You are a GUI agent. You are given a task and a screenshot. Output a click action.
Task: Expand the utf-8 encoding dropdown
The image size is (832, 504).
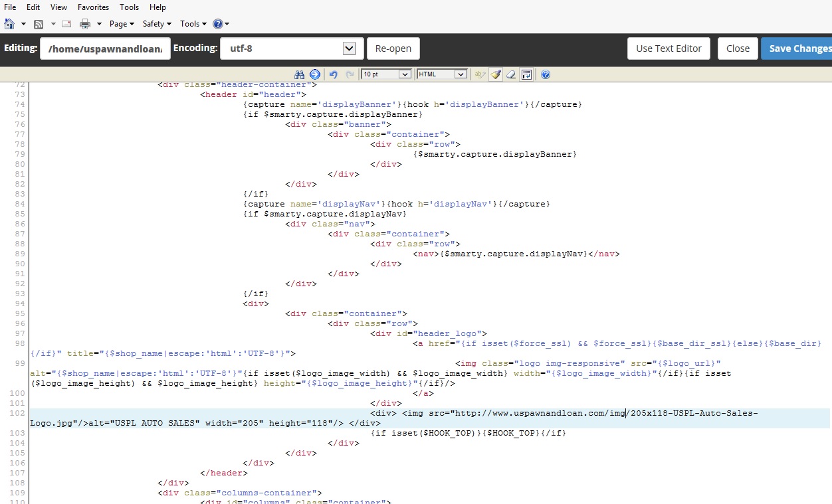tap(349, 48)
